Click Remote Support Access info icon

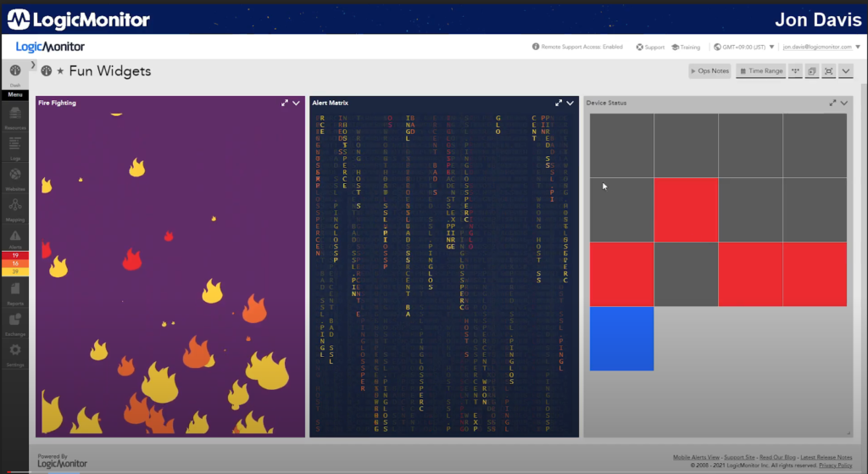pos(536,47)
